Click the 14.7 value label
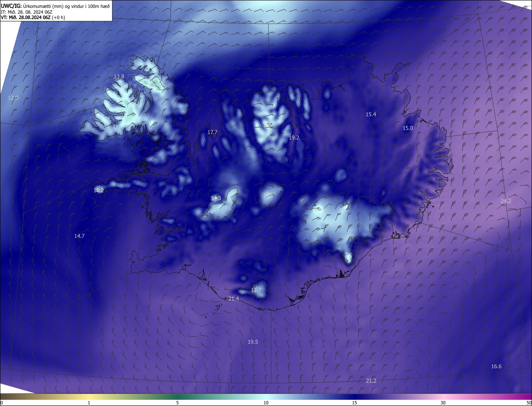Image resolution: width=532 pixels, height=406 pixels. (x=79, y=236)
